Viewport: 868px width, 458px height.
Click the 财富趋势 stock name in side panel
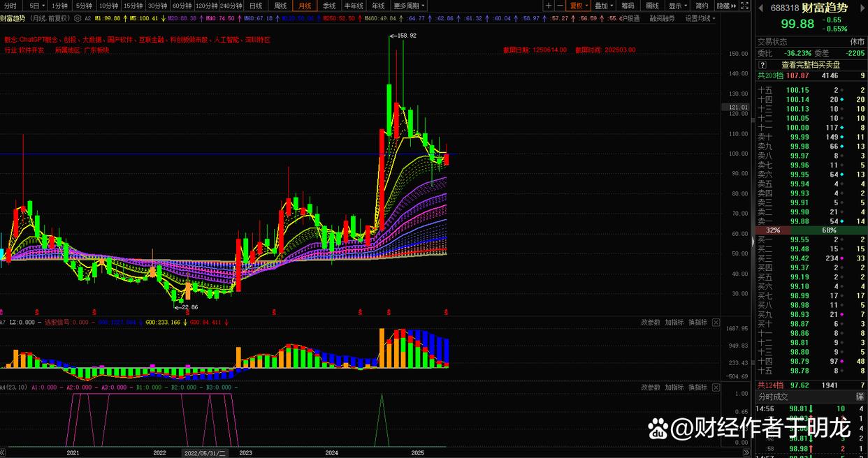(825, 8)
